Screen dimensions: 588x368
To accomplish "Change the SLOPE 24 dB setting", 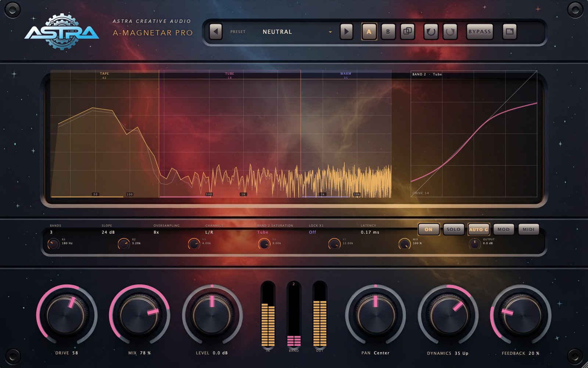I will (x=108, y=232).
